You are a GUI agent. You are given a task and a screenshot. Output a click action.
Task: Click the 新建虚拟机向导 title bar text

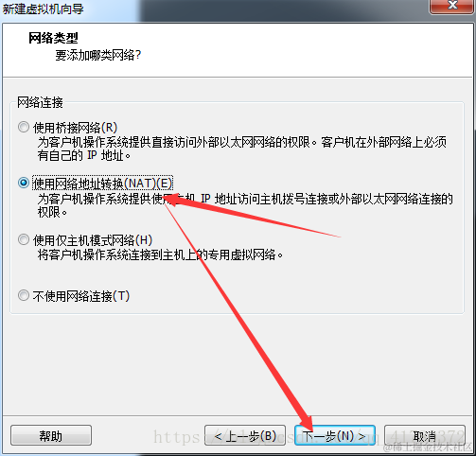click(44, 9)
